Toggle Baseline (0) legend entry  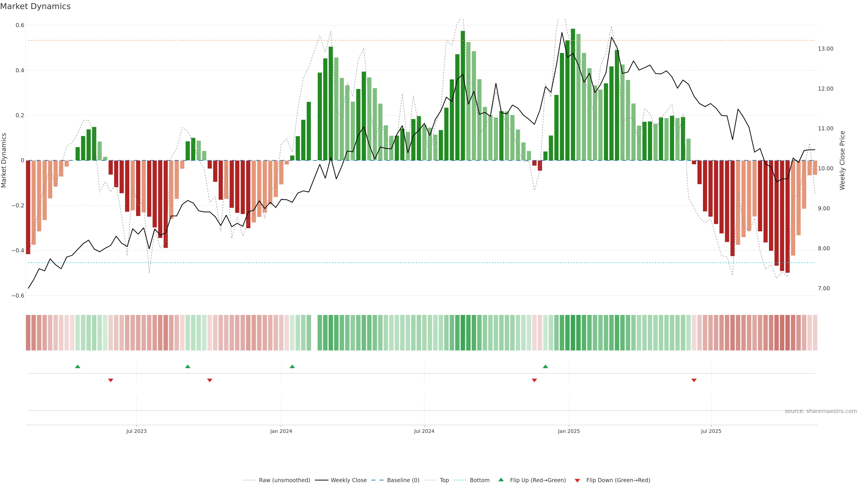pos(403,480)
